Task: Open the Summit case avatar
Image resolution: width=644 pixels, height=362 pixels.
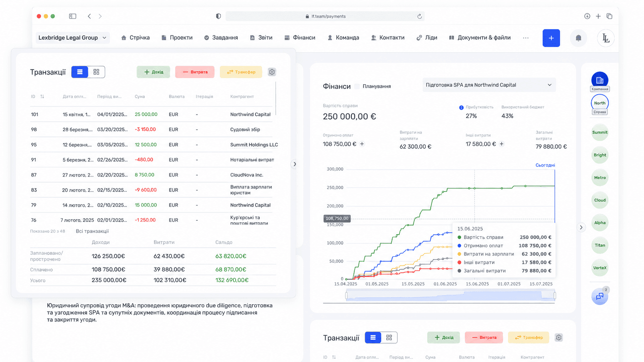Action: [600, 132]
